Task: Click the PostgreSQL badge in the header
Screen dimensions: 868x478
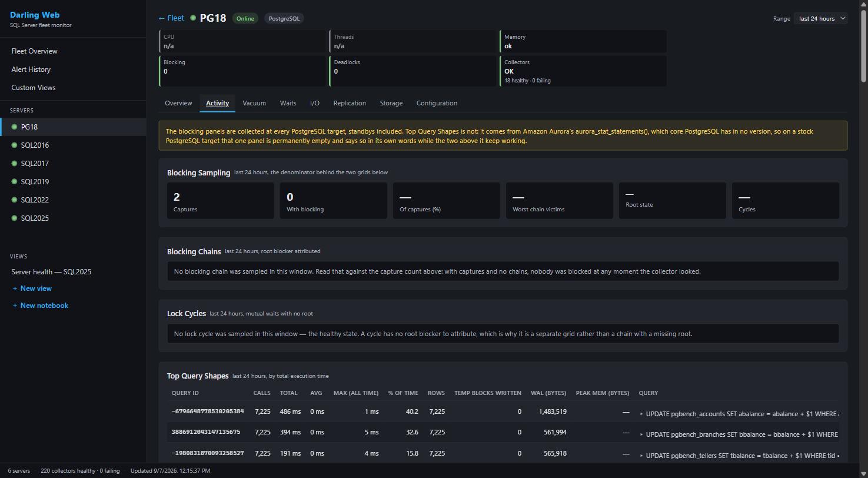Action: pos(284,18)
